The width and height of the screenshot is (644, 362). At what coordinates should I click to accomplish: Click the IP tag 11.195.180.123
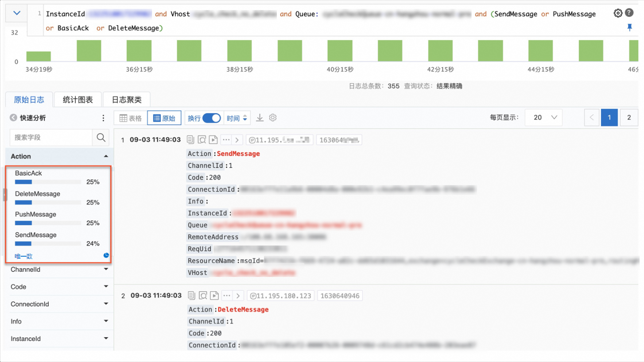click(x=280, y=296)
